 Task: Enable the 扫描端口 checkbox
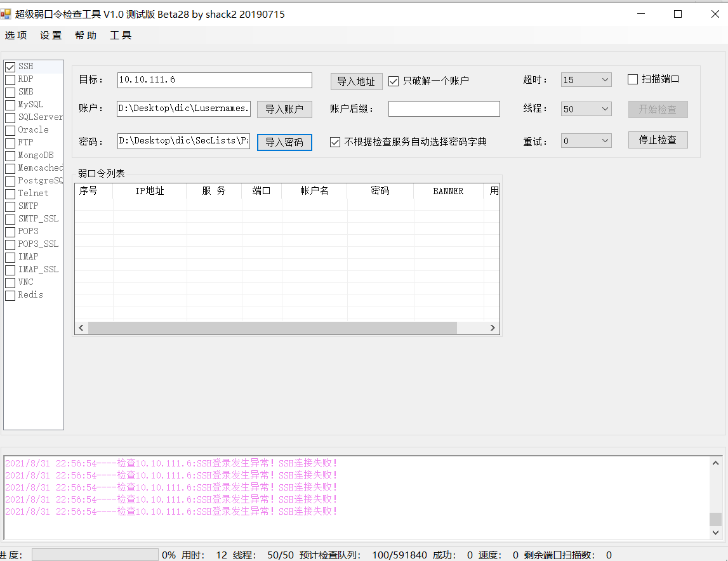(632, 79)
